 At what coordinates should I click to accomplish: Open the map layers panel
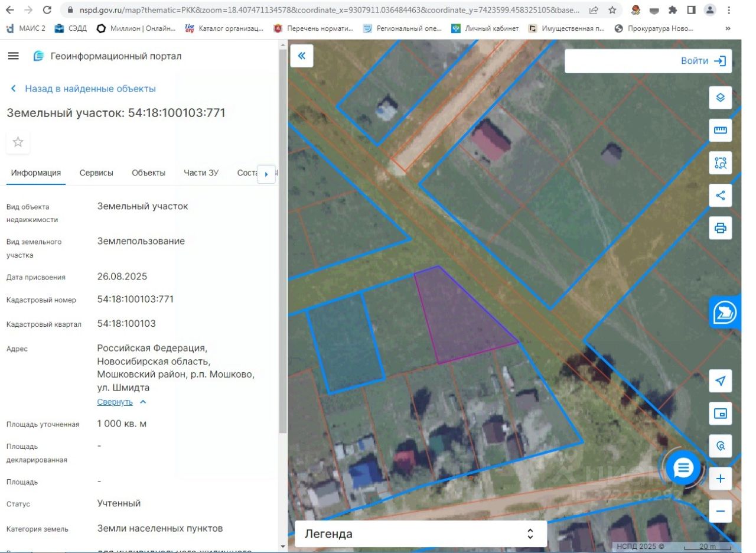point(721,97)
